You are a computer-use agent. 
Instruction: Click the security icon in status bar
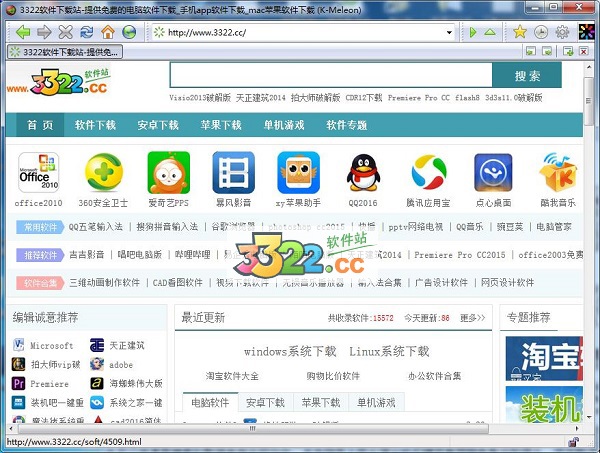tap(574, 442)
